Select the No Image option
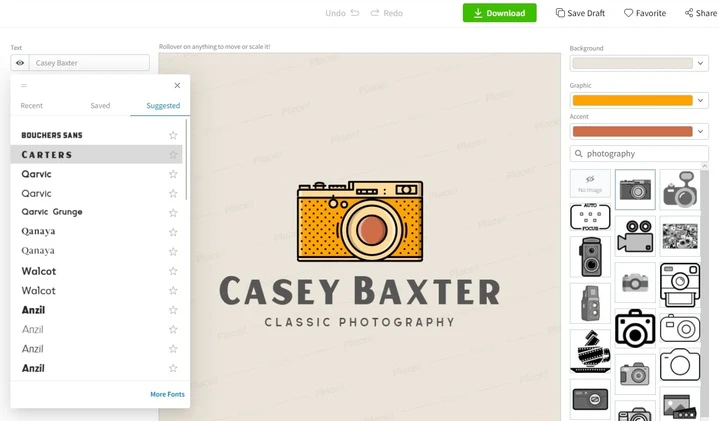719x421 pixels. 590,183
